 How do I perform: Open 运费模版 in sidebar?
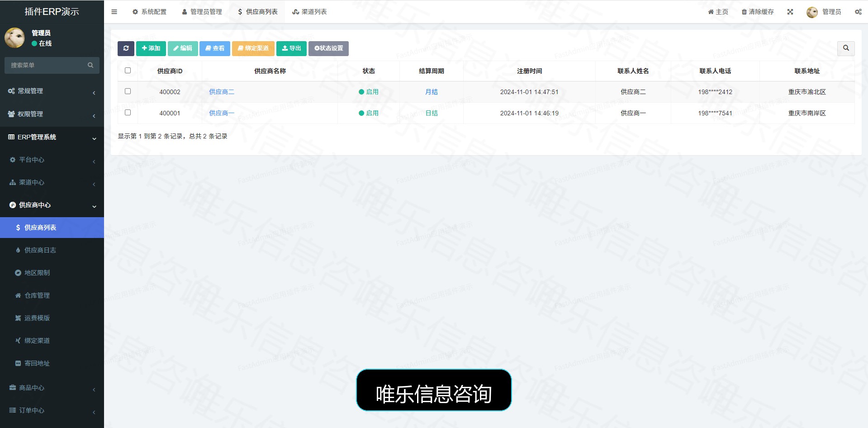click(52, 318)
